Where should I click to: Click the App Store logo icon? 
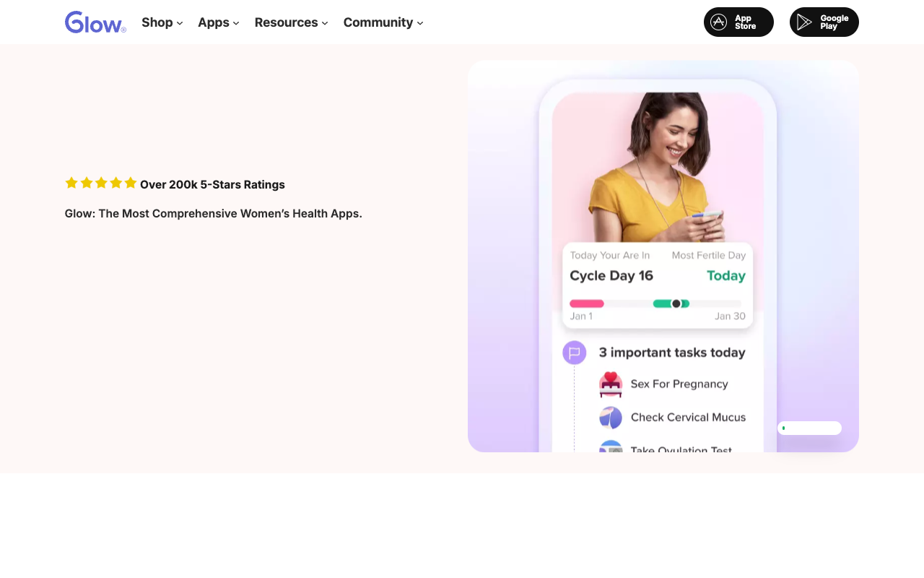[x=719, y=22]
